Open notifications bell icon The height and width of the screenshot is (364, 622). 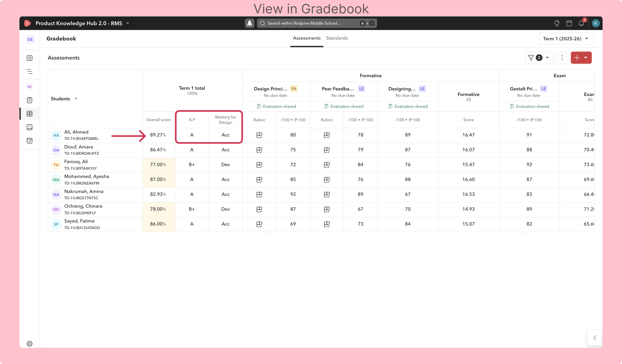581,23
